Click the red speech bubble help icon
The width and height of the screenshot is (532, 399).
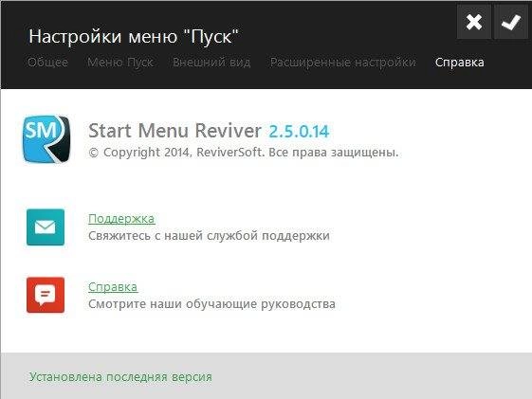pos(46,295)
